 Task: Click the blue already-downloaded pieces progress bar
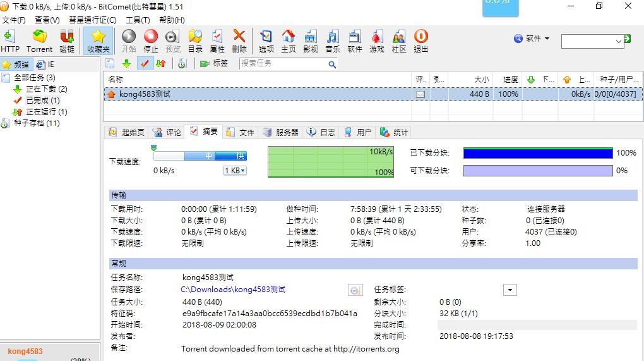(538, 153)
